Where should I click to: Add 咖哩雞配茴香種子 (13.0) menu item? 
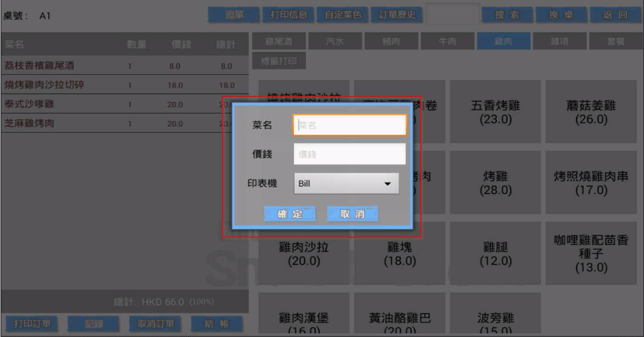[x=591, y=253]
